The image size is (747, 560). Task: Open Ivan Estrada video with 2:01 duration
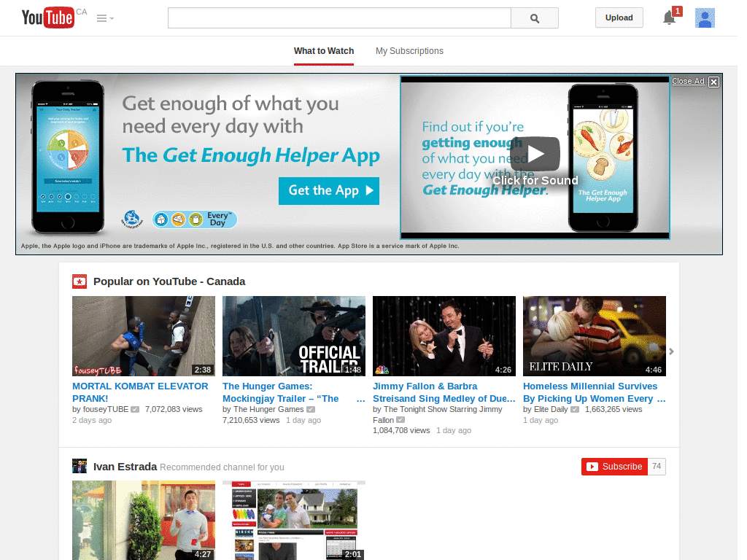294,520
